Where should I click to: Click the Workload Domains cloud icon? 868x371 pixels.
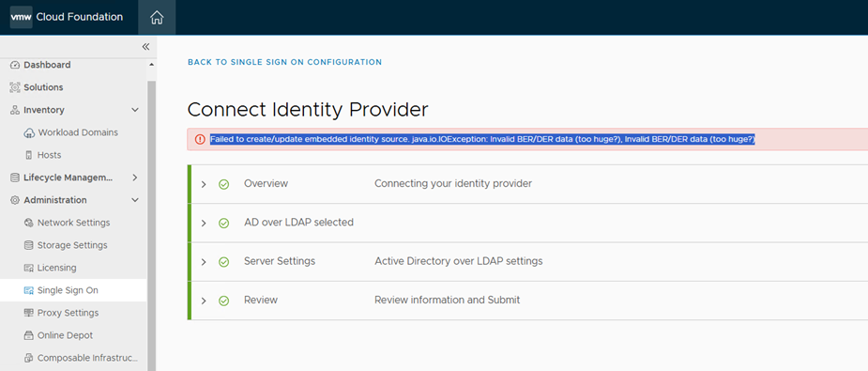click(x=29, y=132)
